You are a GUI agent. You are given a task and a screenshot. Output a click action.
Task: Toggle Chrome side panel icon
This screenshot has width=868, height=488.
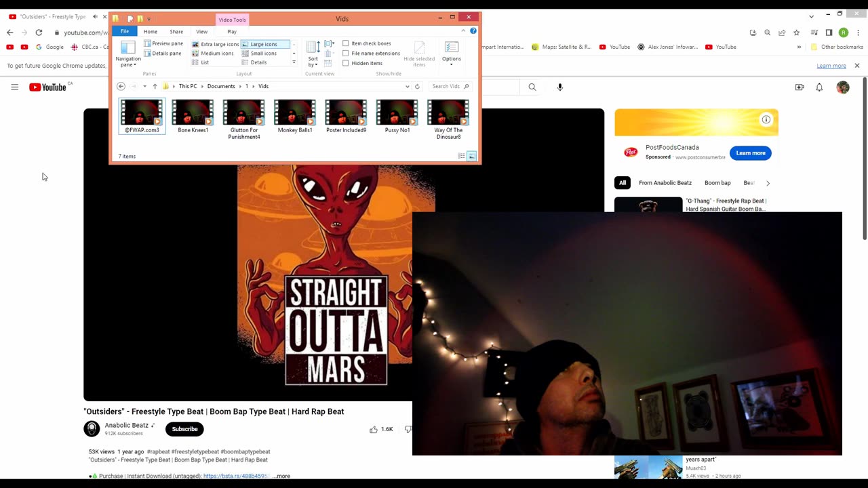[829, 33]
